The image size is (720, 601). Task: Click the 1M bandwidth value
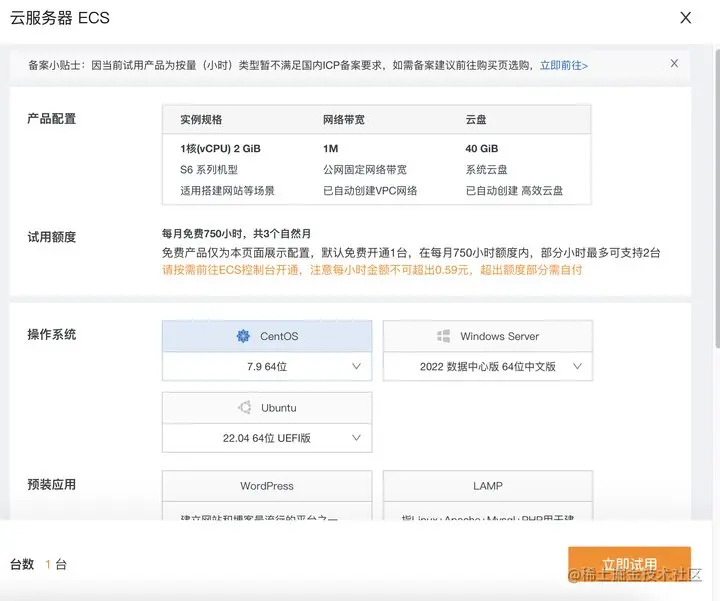pyautogui.click(x=331, y=149)
